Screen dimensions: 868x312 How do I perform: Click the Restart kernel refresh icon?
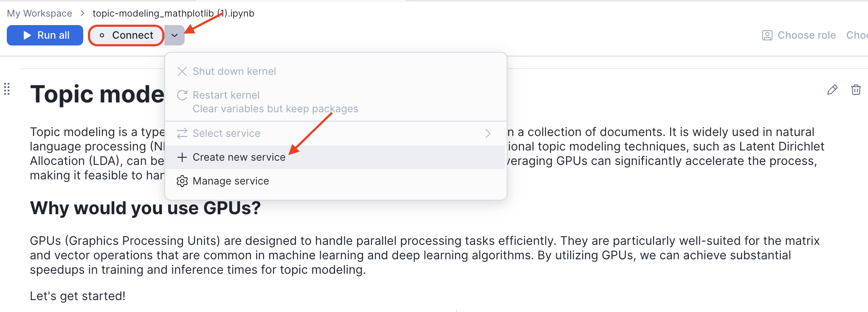[182, 95]
